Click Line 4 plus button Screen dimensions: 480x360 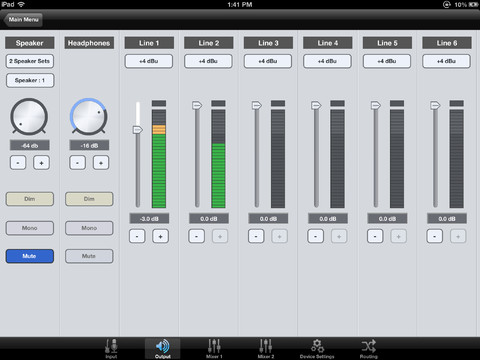pos(339,236)
